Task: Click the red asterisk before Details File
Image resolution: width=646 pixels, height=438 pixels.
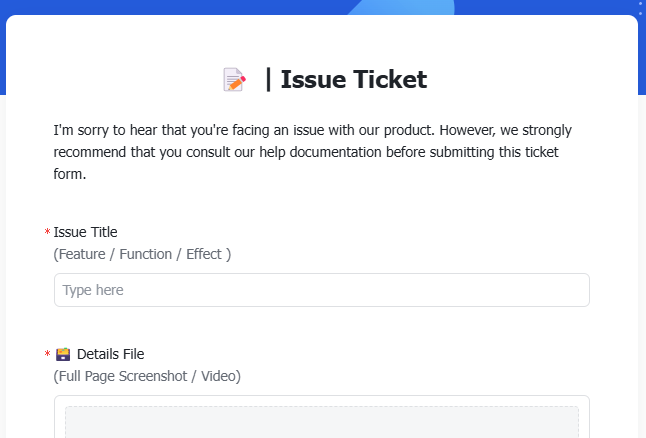Action: pos(47,355)
